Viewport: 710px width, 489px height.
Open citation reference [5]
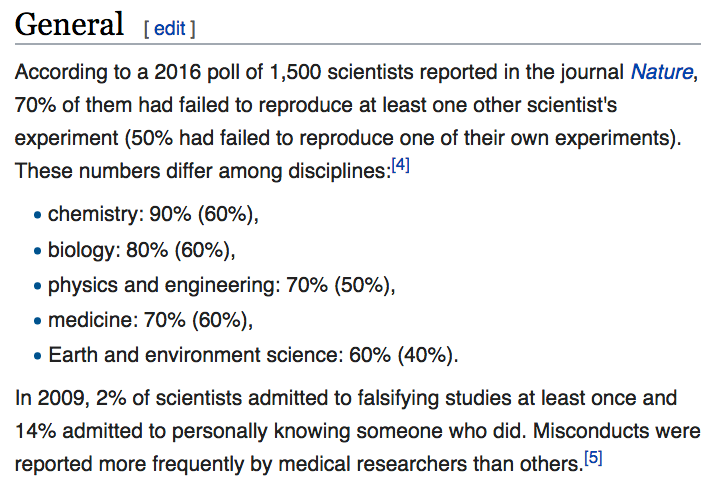(x=593, y=458)
